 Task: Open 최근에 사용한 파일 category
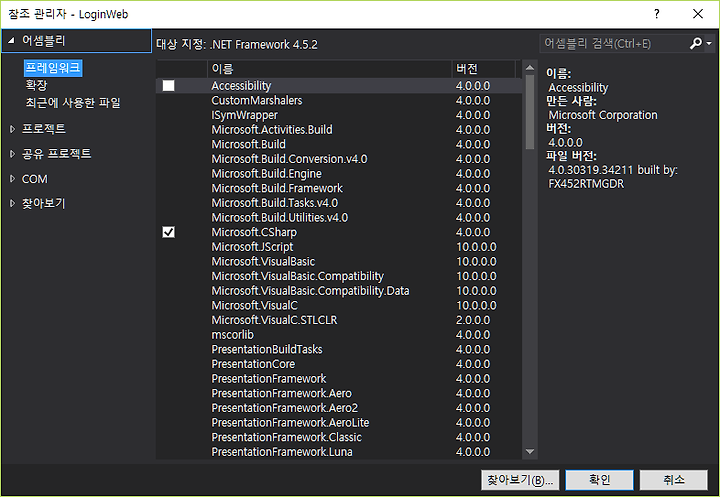tap(73, 102)
